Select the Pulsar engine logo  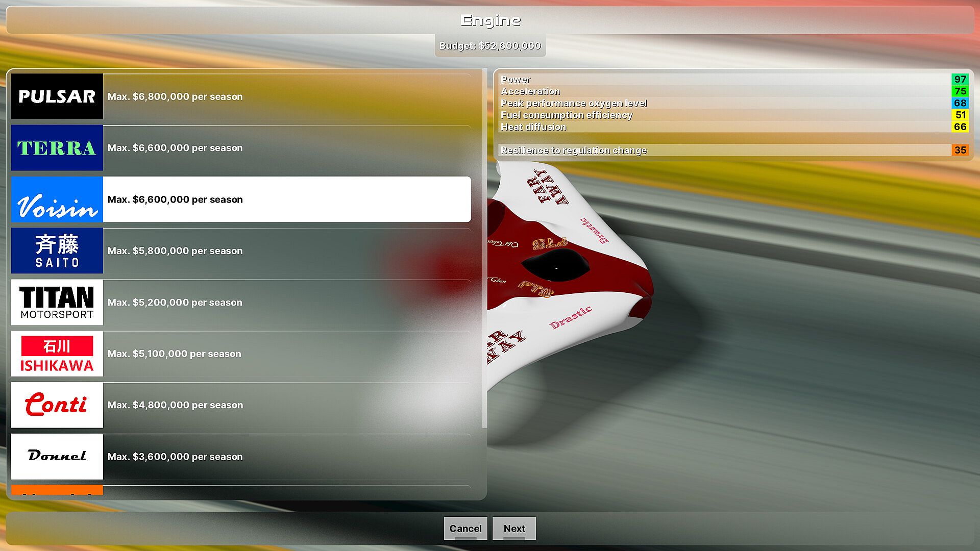pyautogui.click(x=57, y=96)
